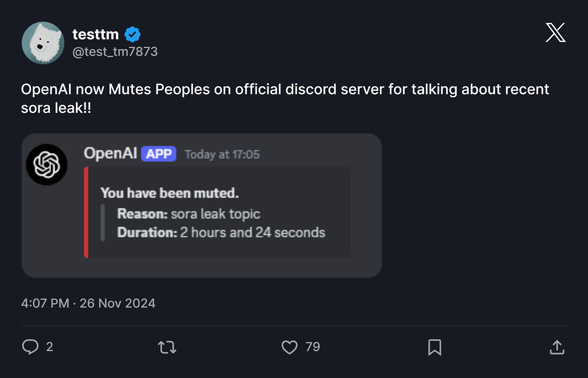Image resolution: width=588 pixels, height=378 pixels.
Task: Click the reply count number 2
Action: click(x=50, y=347)
